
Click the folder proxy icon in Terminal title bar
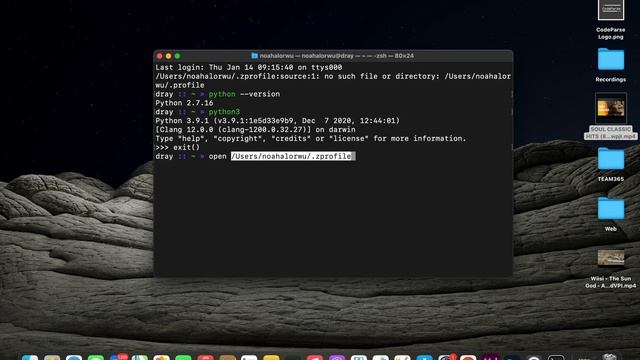(x=254, y=56)
